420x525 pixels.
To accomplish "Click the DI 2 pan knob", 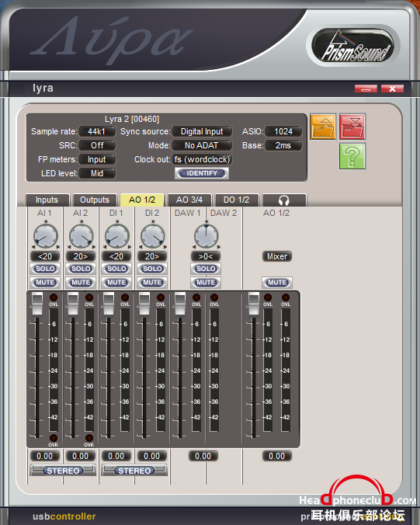I will coord(153,236).
